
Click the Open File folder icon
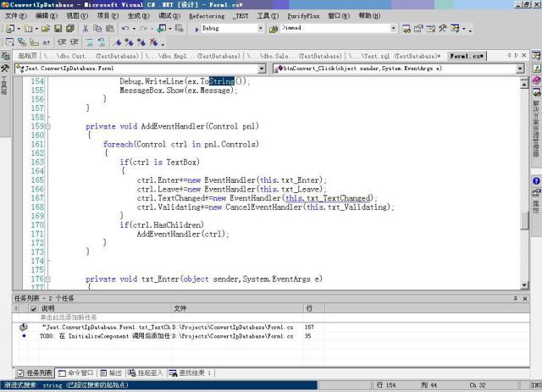pos(46,29)
